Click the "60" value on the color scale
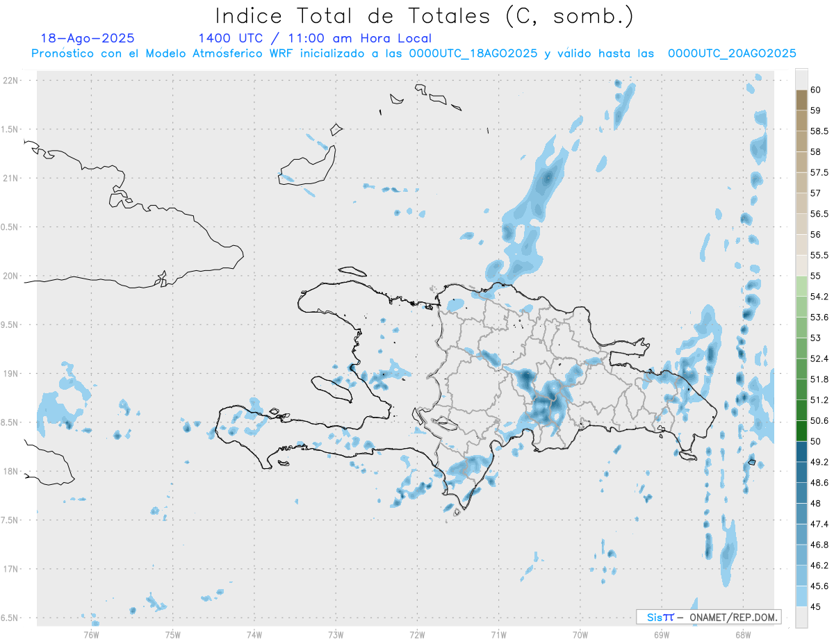The image size is (834, 644). tap(816, 90)
